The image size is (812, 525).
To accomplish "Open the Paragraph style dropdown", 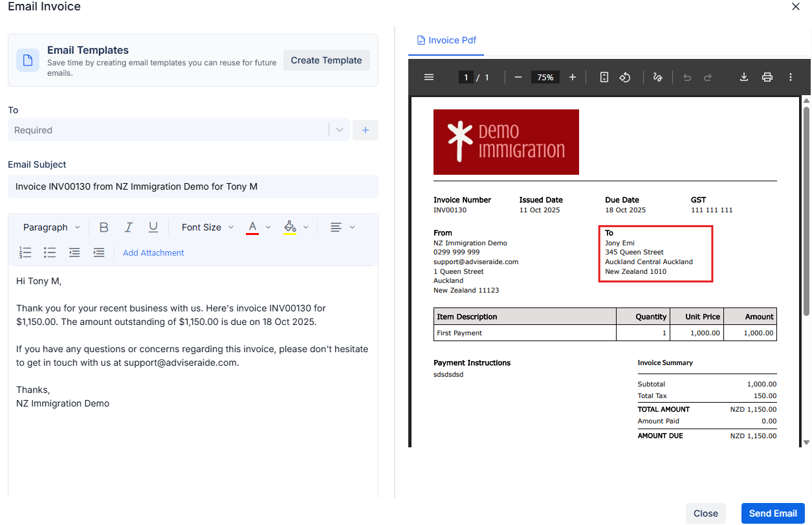I will [x=50, y=227].
